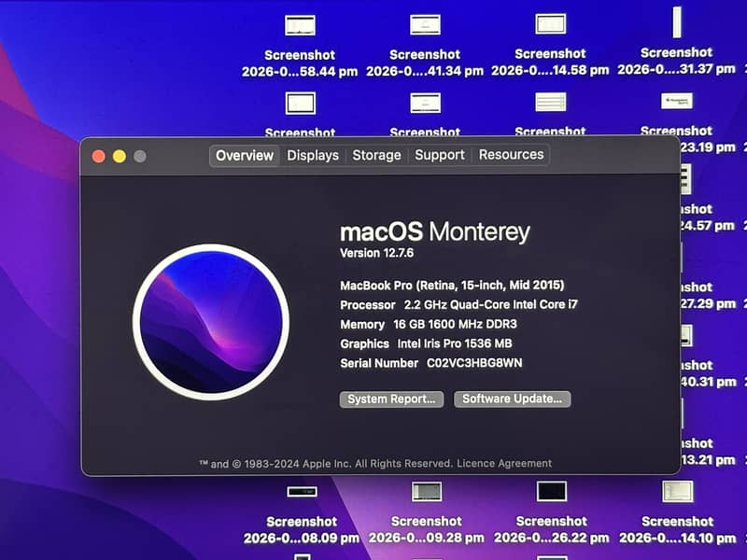Run Software Update
This screenshot has height=560, width=747.
click(512, 399)
